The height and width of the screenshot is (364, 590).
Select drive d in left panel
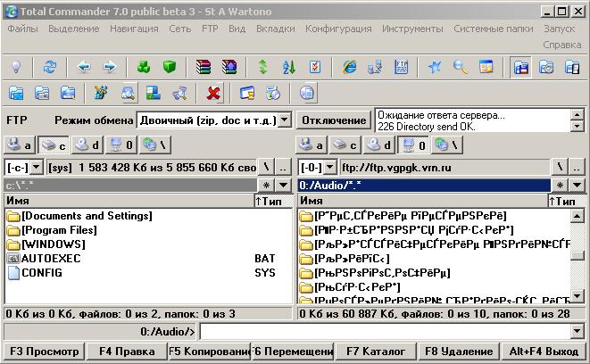click(x=87, y=145)
